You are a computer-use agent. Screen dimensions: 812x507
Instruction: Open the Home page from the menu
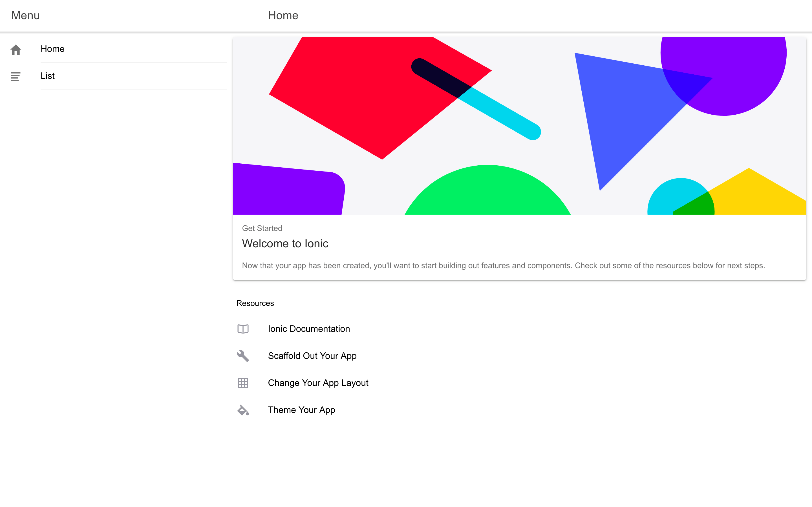[53, 49]
